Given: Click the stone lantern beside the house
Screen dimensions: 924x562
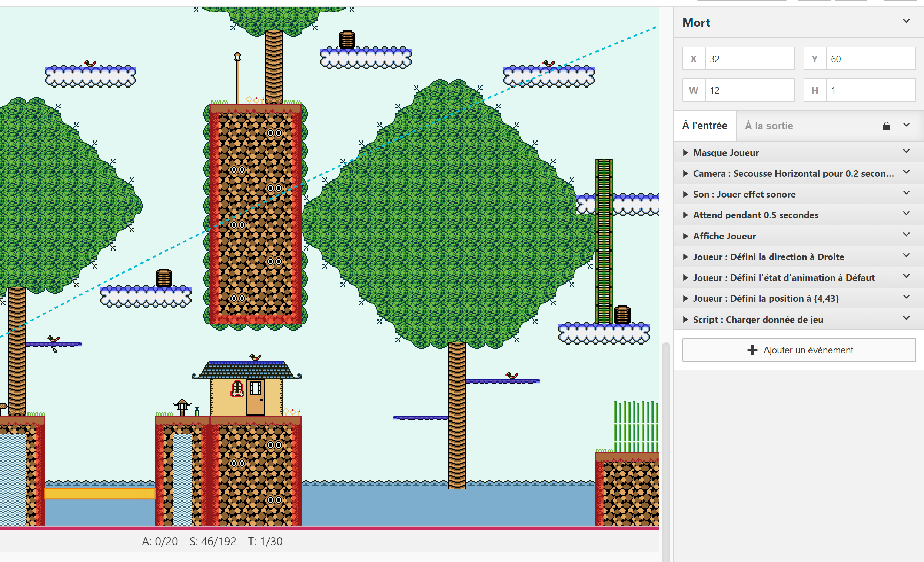Looking at the screenshot, I should pos(182,407).
